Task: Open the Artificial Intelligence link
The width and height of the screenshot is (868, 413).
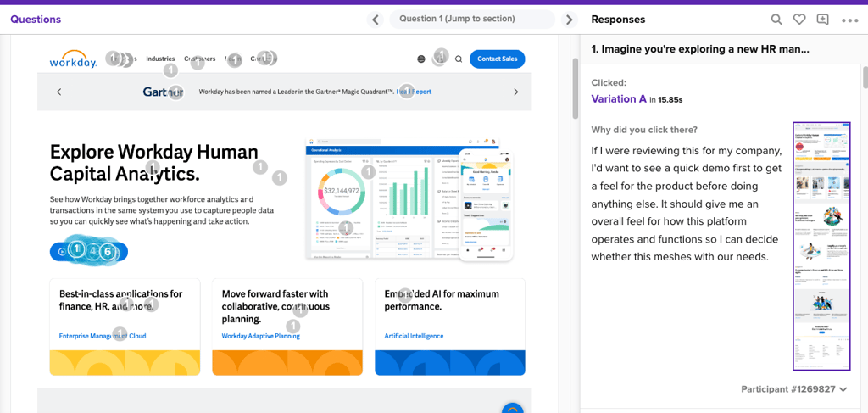Action: (414, 336)
